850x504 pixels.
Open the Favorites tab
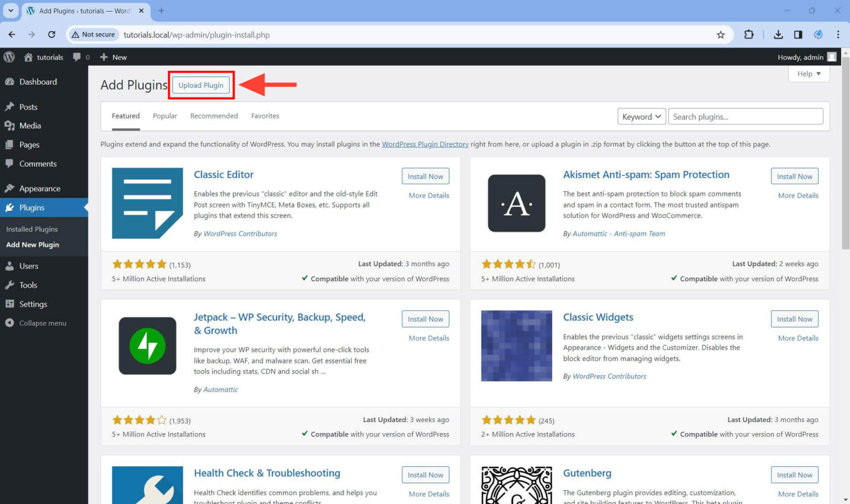pyautogui.click(x=265, y=116)
